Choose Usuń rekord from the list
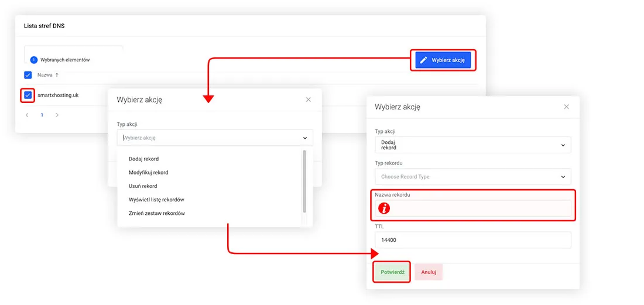644x305 pixels. (x=143, y=186)
